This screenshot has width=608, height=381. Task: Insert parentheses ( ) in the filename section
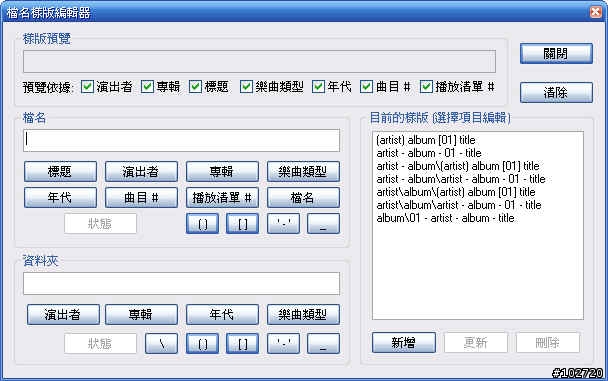202,224
